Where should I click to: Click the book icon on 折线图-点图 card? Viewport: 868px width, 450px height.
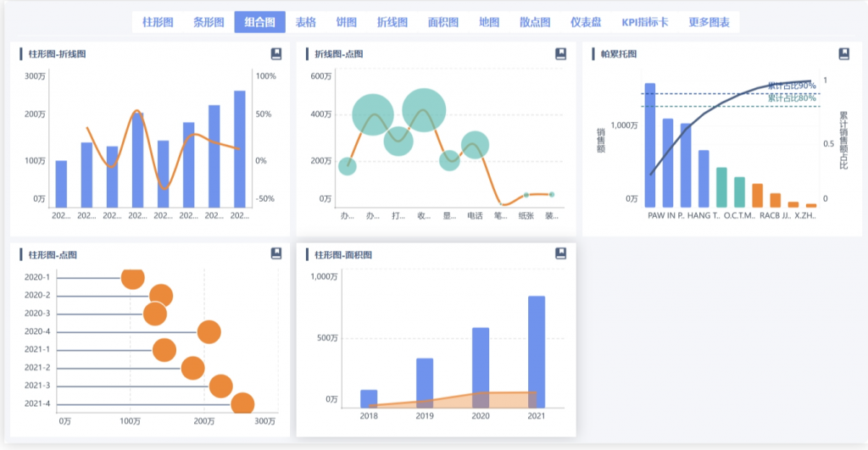tap(560, 54)
